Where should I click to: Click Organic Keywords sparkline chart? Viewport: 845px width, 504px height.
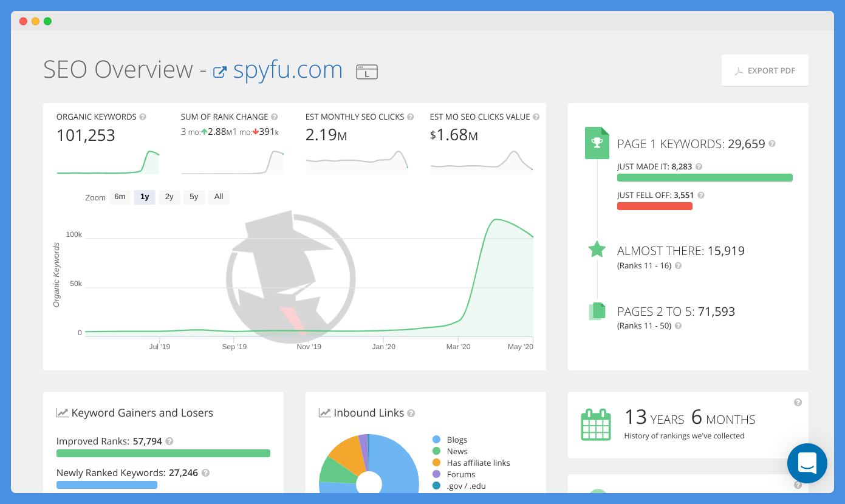[108, 162]
